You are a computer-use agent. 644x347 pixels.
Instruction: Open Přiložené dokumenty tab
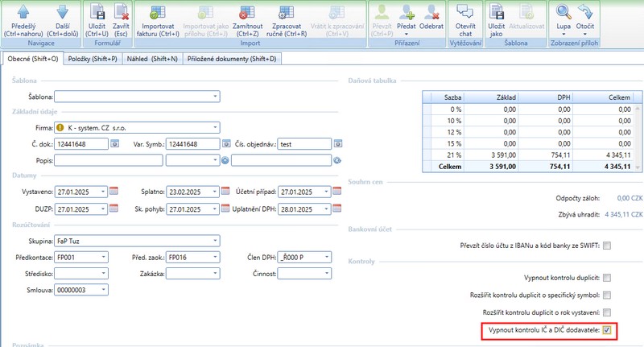click(x=233, y=59)
